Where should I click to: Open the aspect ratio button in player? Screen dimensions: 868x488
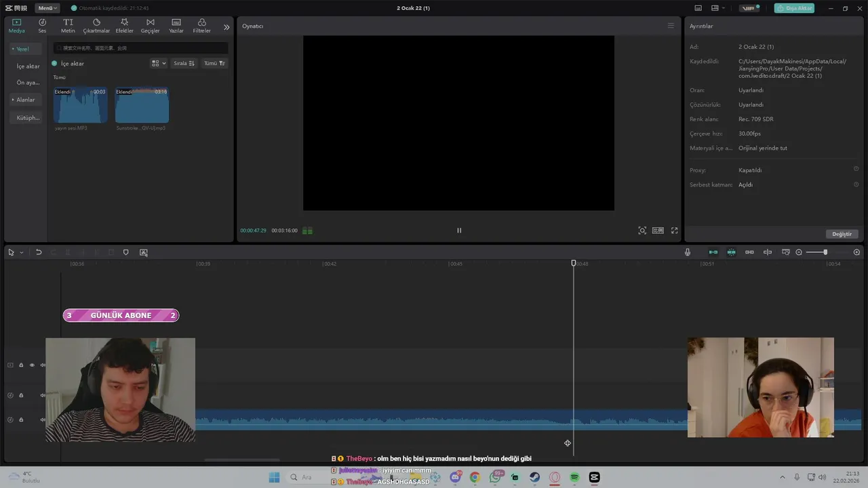pos(658,230)
